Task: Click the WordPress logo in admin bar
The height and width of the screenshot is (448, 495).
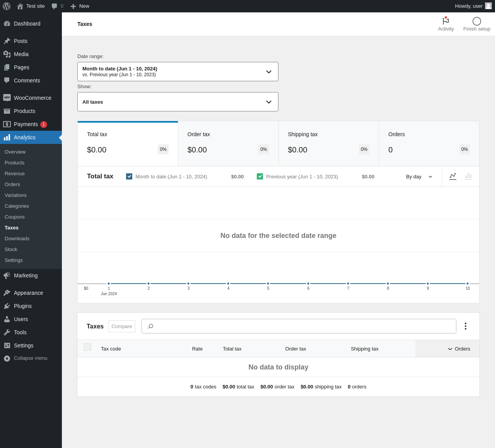Action: point(7,6)
